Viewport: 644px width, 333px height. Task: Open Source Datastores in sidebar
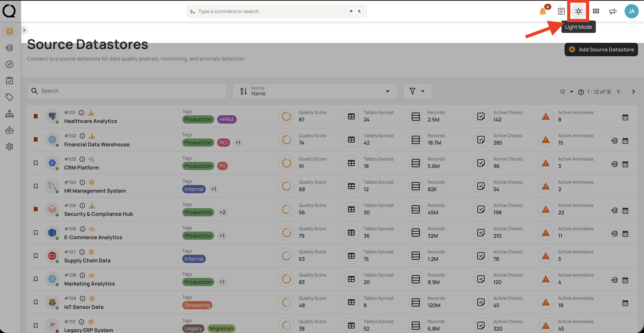(x=10, y=31)
